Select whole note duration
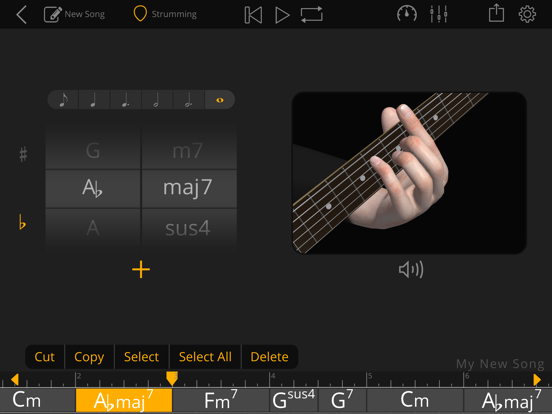Image resolution: width=552 pixels, height=414 pixels. pyautogui.click(x=220, y=100)
